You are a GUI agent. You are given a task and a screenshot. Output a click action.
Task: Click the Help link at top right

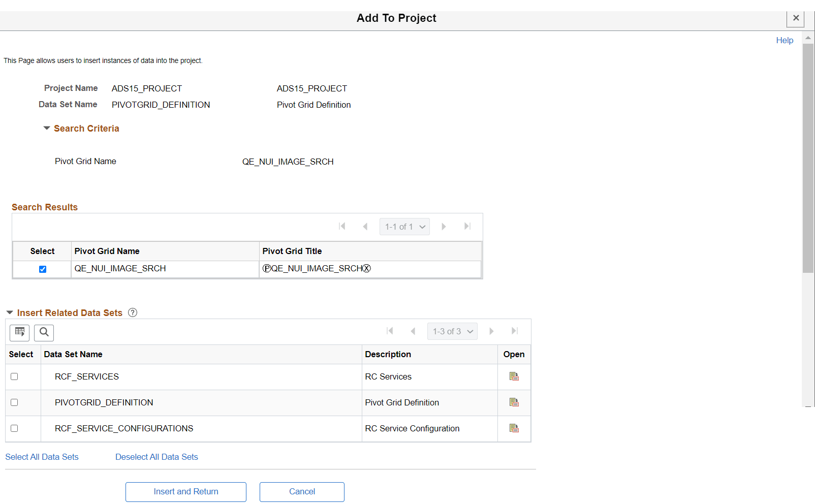(x=785, y=40)
